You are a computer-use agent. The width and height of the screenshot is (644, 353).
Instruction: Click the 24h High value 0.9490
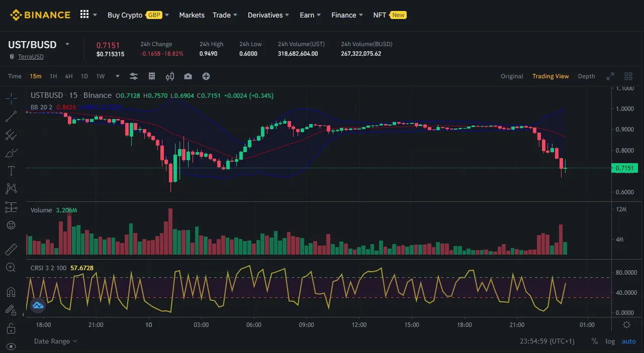208,54
